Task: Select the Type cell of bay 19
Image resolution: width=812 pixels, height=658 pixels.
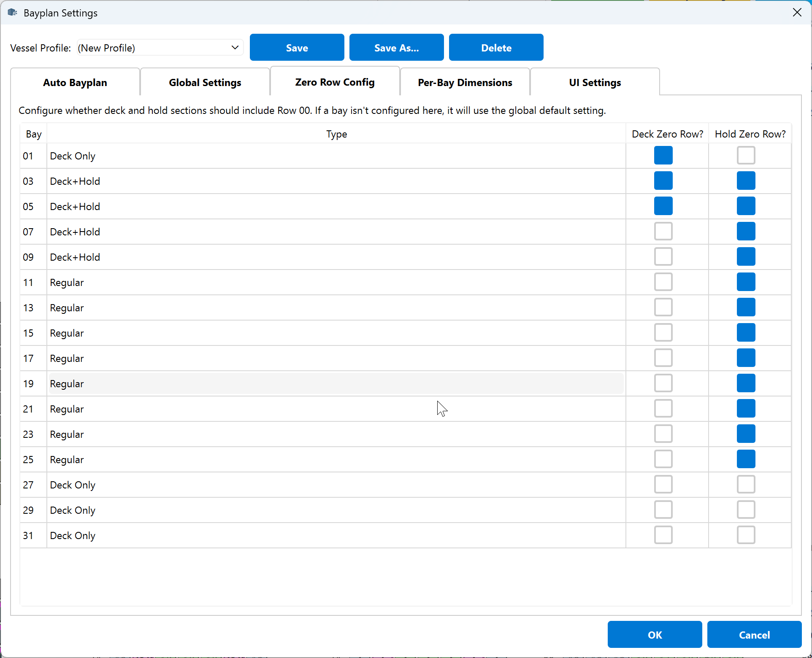Action: [336, 383]
